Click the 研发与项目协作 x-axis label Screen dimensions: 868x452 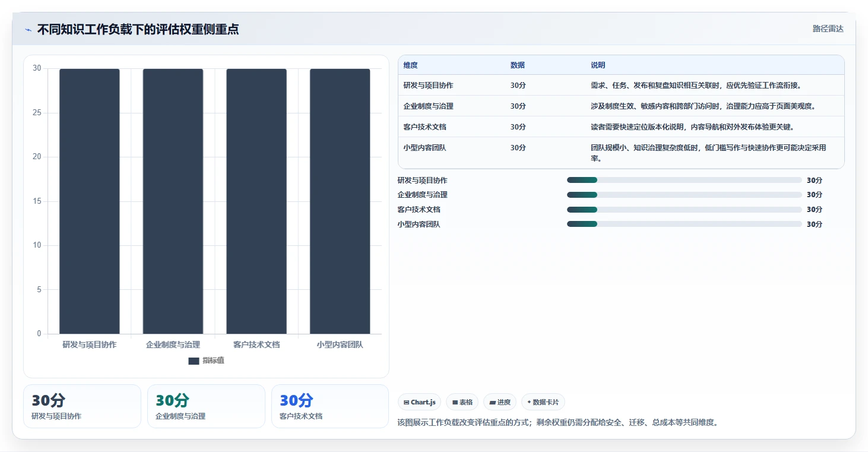click(90, 344)
